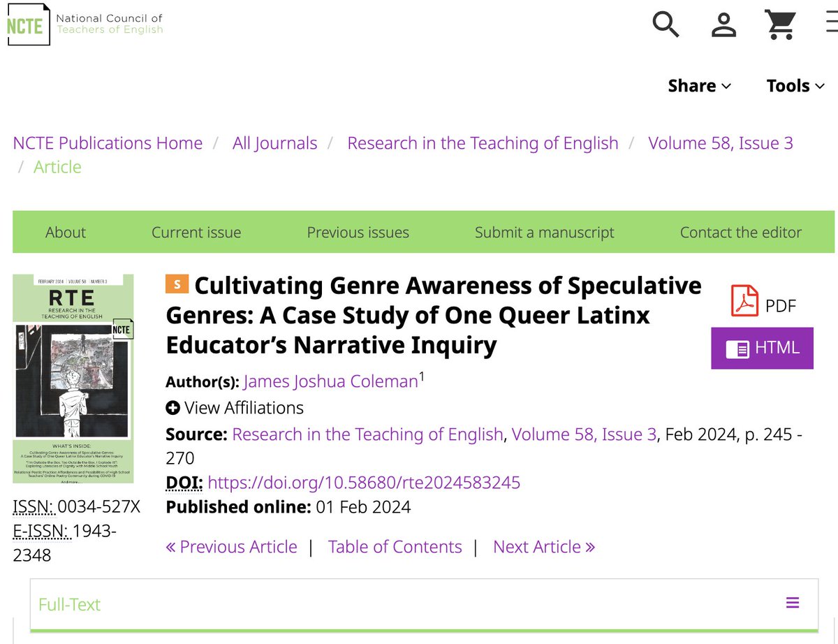
Task: Expand the Tools dropdown
Action: (x=795, y=86)
